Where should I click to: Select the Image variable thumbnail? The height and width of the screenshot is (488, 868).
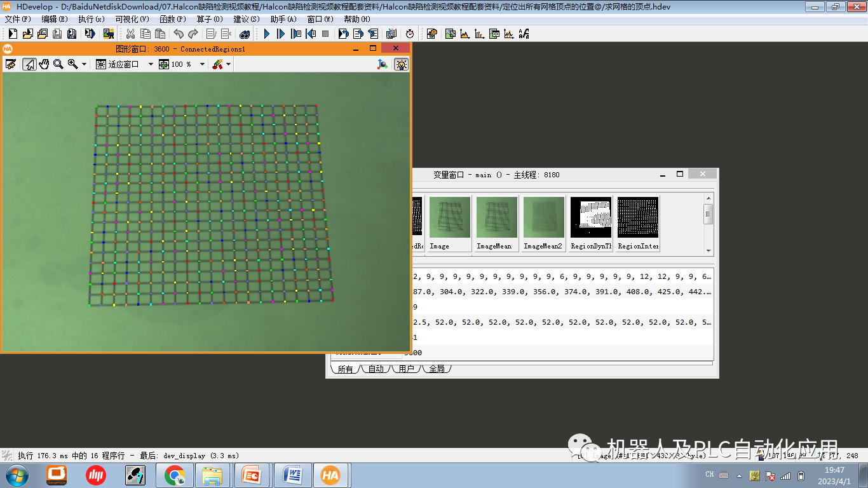[x=449, y=223]
